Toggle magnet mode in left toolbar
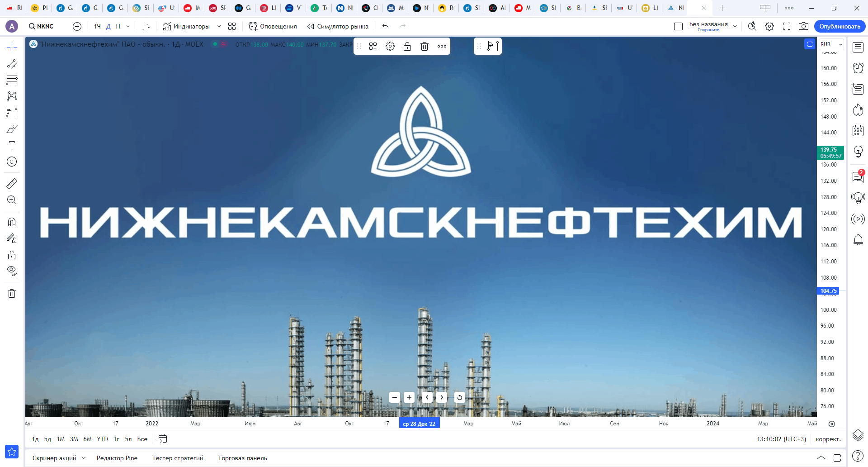Screen dimensions: 868x467 [x=12, y=222]
